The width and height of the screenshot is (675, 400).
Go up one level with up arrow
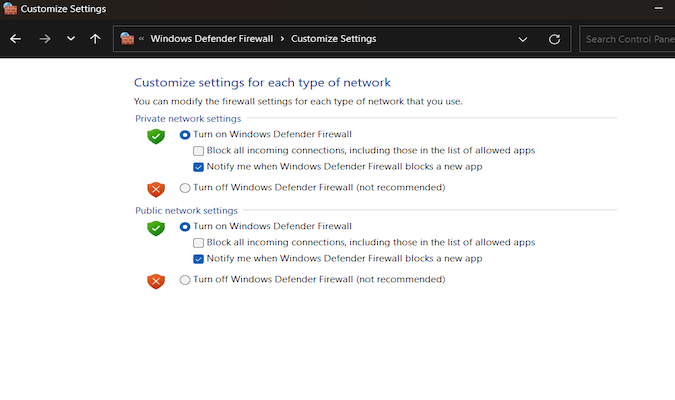point(95,39)
